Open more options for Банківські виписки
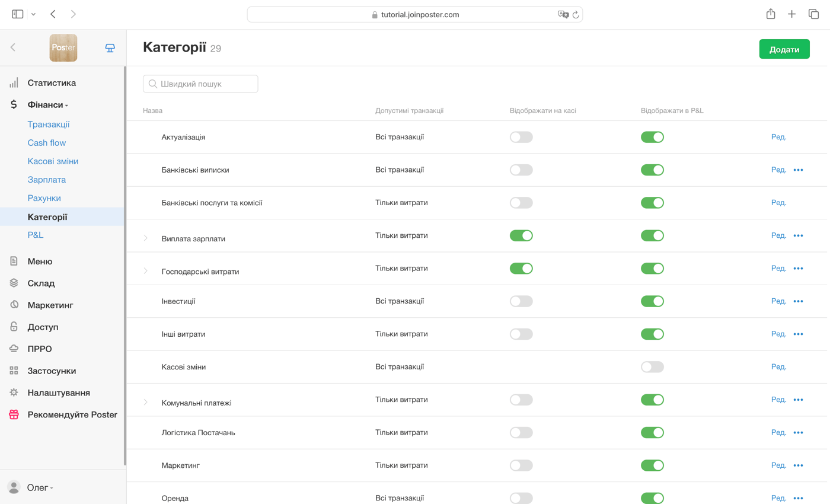The height and width of the screenshot is (504, 830). [x=798, y=170]
